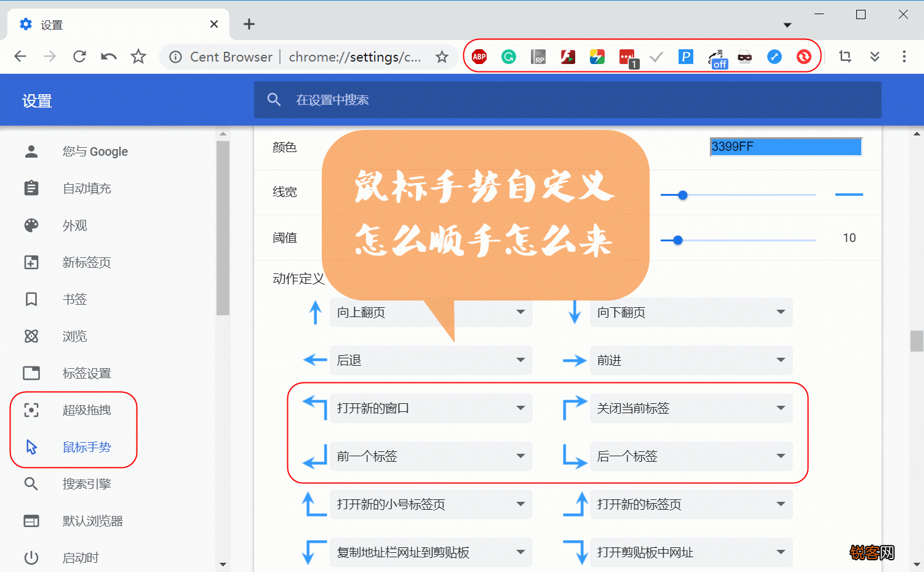The height and width of the screenshot is (572, 924).
Task: Click the red circular arrow extension icon
Action: (x=804, y=57)
